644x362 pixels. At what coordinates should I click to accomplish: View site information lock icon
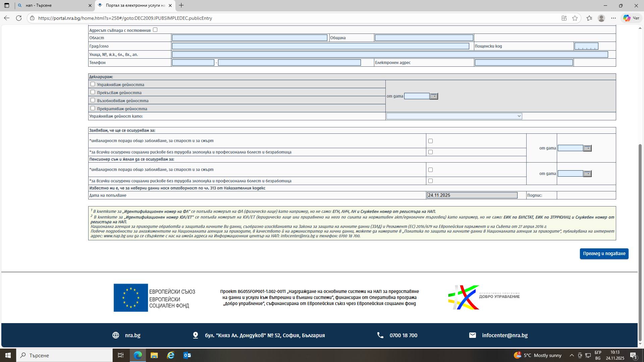tap(32, 18)
